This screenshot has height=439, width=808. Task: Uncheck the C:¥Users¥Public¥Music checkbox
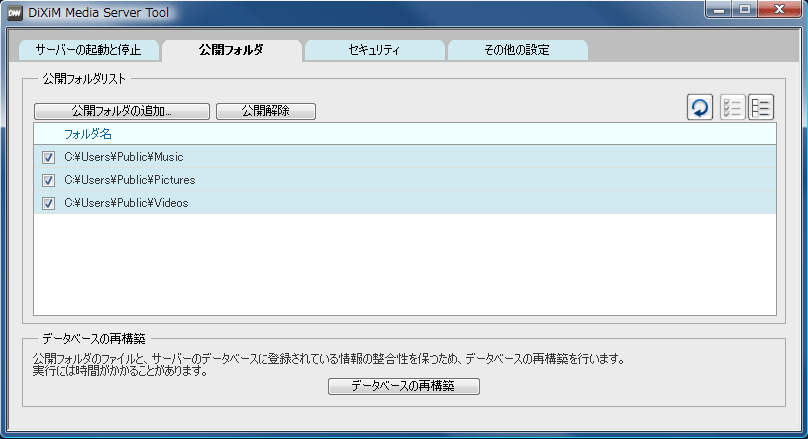point(48,157)
